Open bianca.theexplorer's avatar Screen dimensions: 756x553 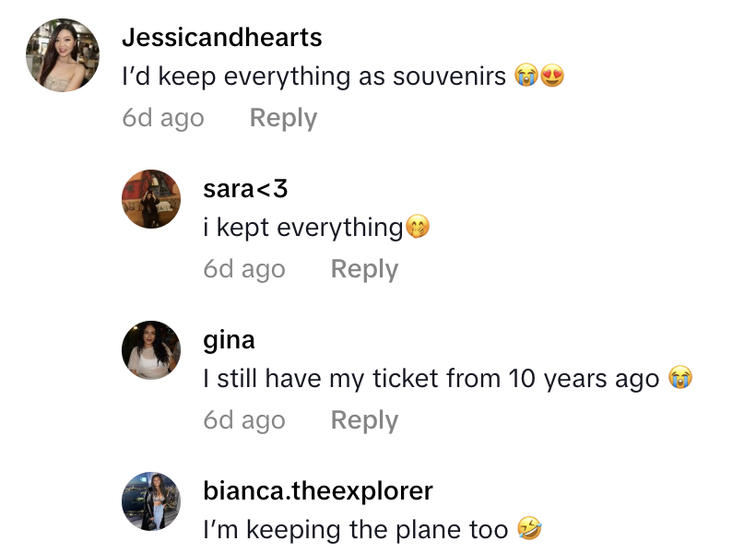[x=151, y=501]
